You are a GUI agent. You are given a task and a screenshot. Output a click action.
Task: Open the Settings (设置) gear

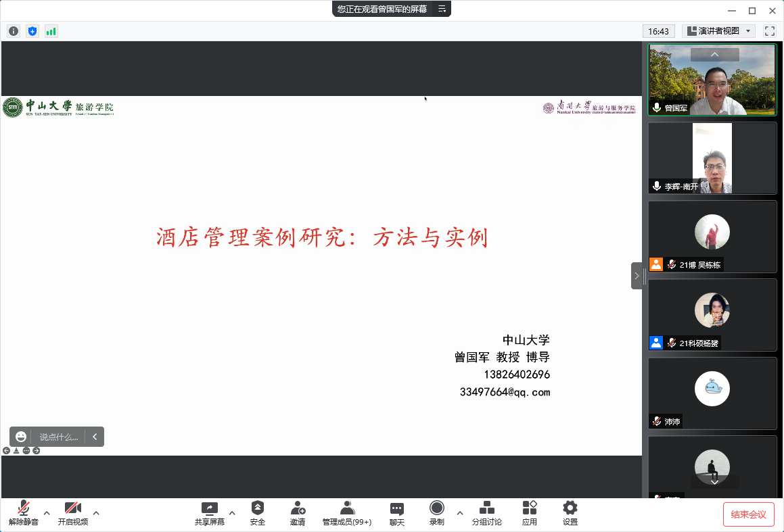[x=570, y=513]
